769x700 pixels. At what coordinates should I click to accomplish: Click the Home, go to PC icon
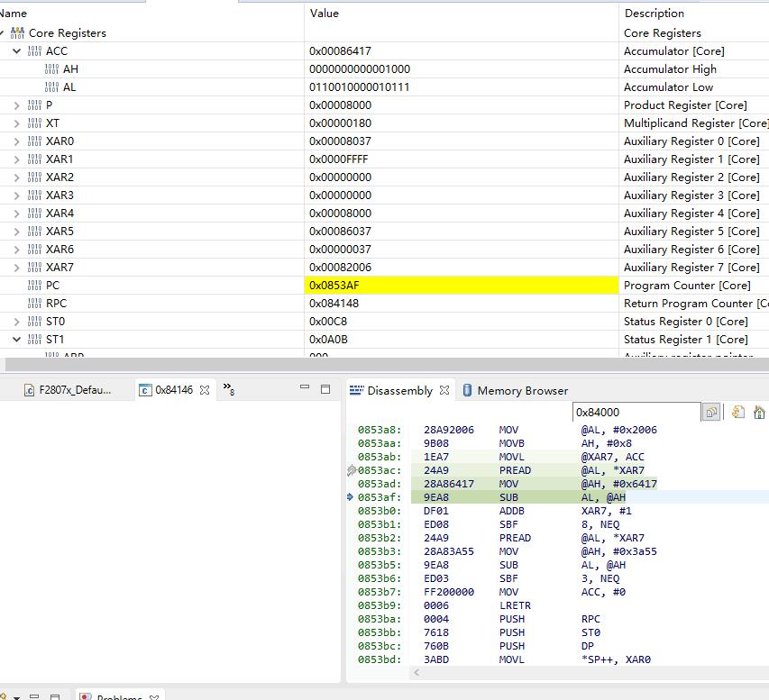pyautogui.click(x=759, y=413)
